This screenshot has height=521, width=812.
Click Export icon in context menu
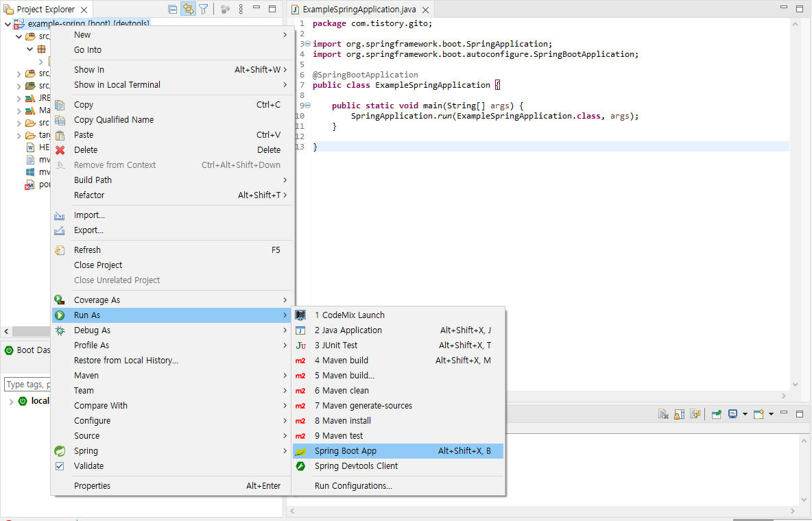coord(60,230)
